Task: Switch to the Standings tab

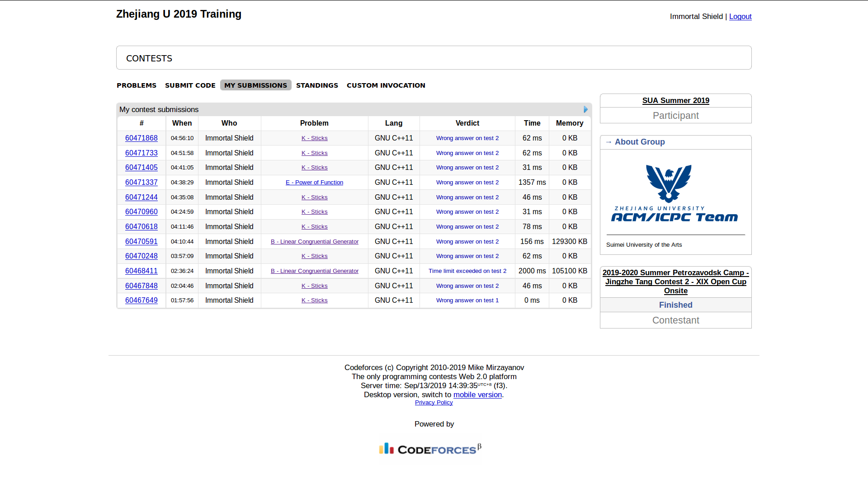Action: (x=317, y=85)
